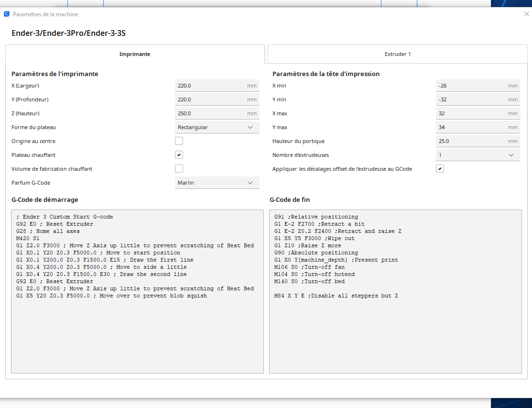The width and height of the screenshot is (532, 408).
Task: Click the X (Largeur) input field
Action: click(217, 86)
